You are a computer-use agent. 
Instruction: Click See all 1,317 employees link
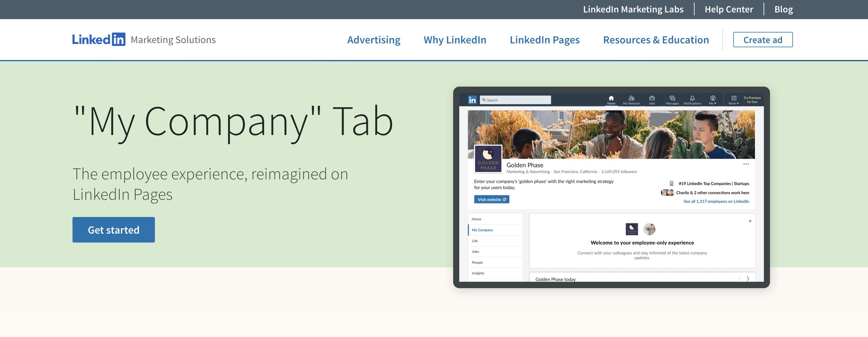point(716,201)
